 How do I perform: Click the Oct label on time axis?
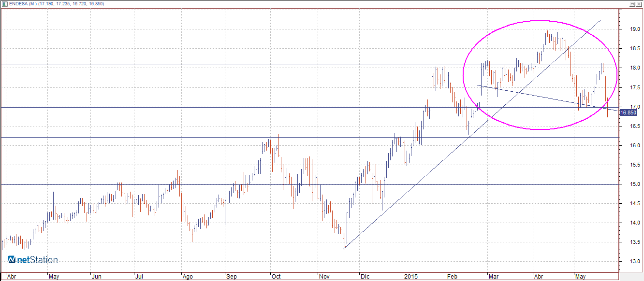click(x=276, y=277)
